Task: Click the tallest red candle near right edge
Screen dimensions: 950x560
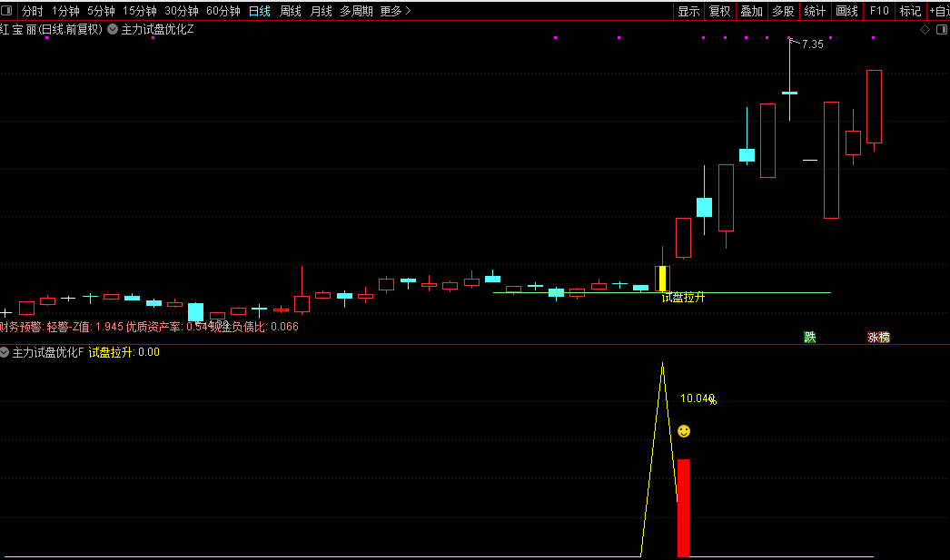Action: (x=831, y=161)
